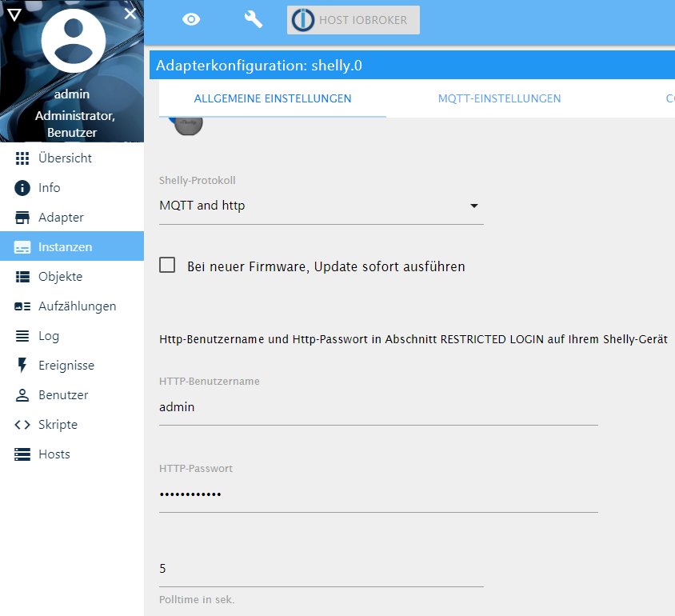Image resolution: width=675 pixels, height=616 pixels.
Task: Open the Objekte page
Action: pyautogui.click(x=72, y=277)
